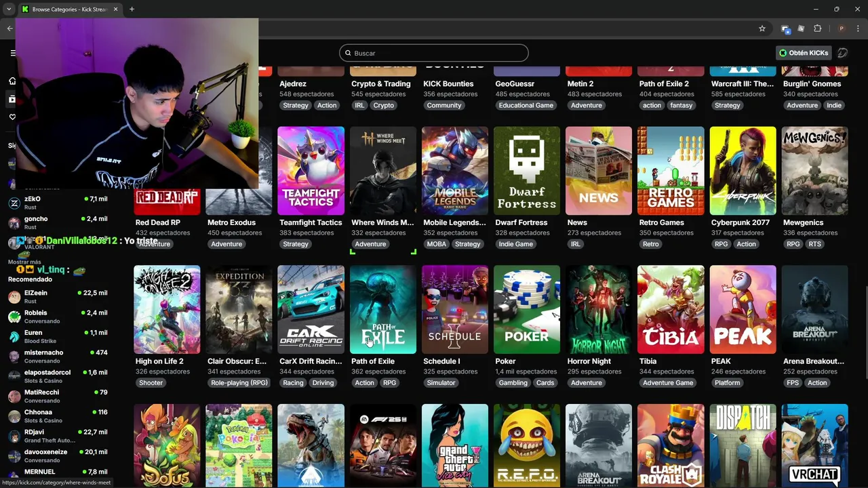Click the Obtén KICKs button

(804, 53)
